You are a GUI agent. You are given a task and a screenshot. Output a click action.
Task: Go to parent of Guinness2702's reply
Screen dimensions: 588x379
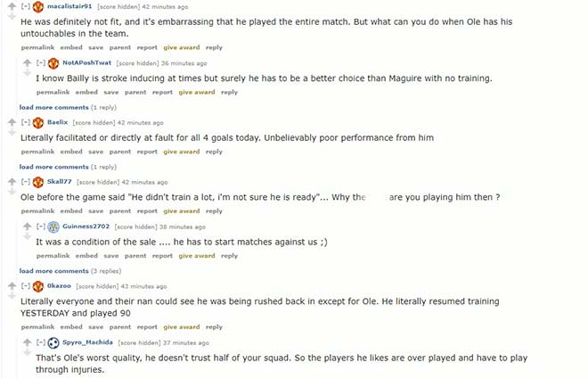click(135, 256)
